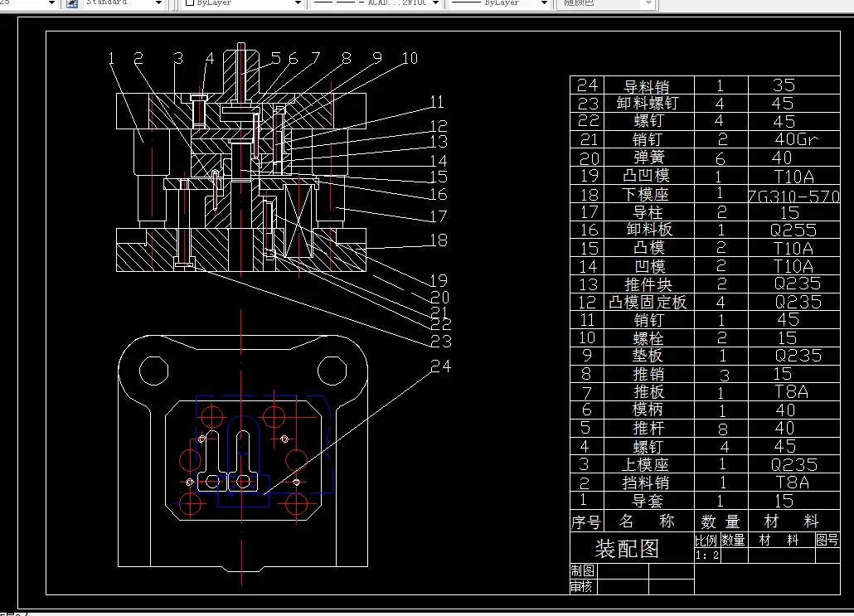854x616 pixels.
Task: Select the 审核 label in title block
Action: (581, 587)
